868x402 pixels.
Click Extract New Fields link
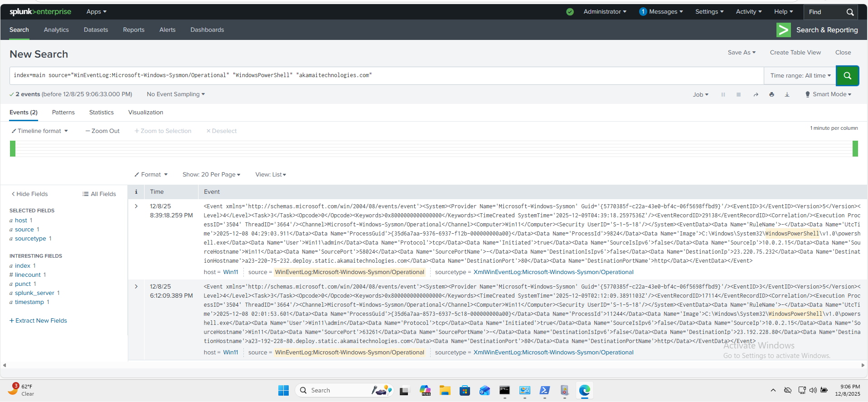(x=38, y=321)
